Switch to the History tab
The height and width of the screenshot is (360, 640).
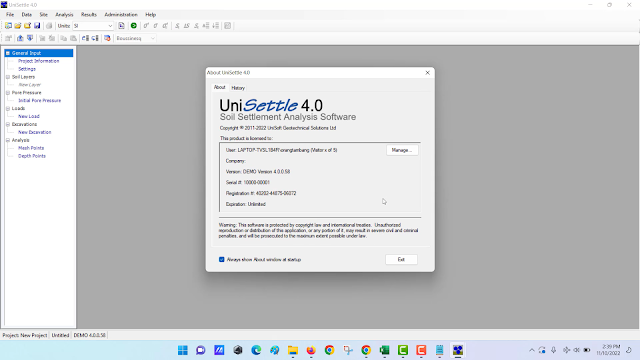pos(238,88)
